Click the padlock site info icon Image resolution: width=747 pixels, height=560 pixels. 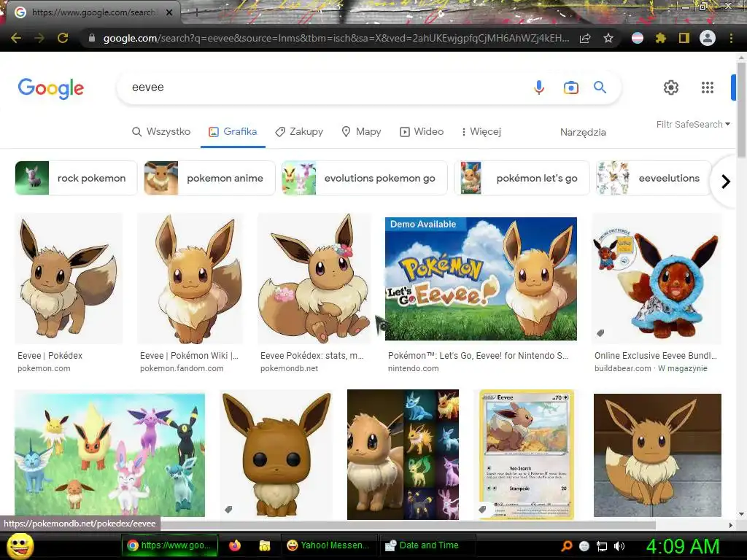pyautogui.click(x=92, y=38)
